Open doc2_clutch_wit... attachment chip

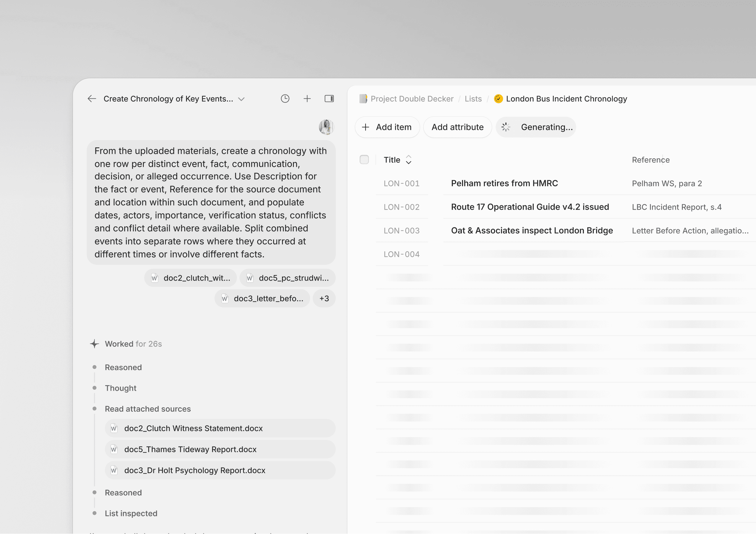pos(190,278)
